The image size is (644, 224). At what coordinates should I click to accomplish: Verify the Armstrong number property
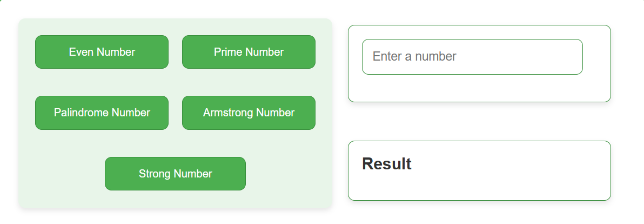[249, 113]
